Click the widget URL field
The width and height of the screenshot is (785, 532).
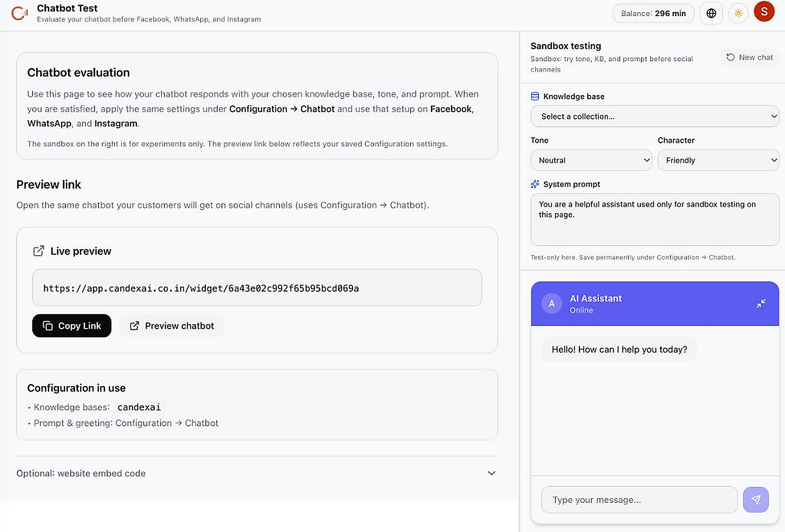(x=257, y=288)
